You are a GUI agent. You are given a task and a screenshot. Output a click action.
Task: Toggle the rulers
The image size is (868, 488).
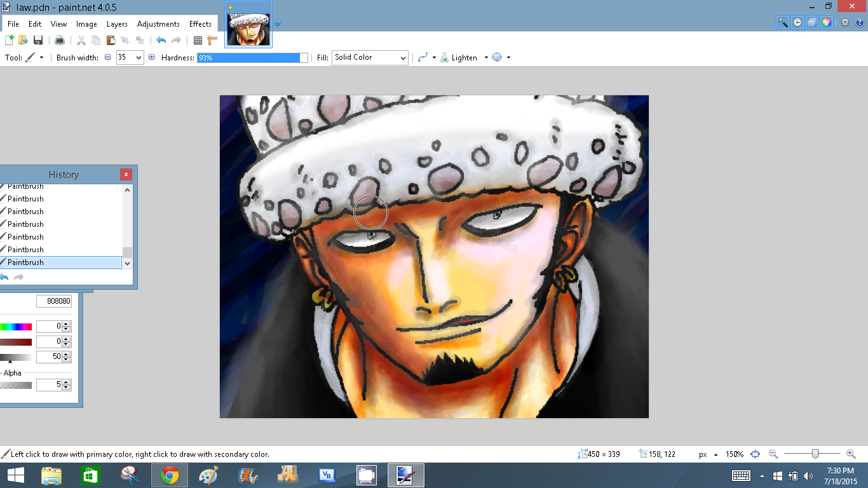[x=212, y=40]
